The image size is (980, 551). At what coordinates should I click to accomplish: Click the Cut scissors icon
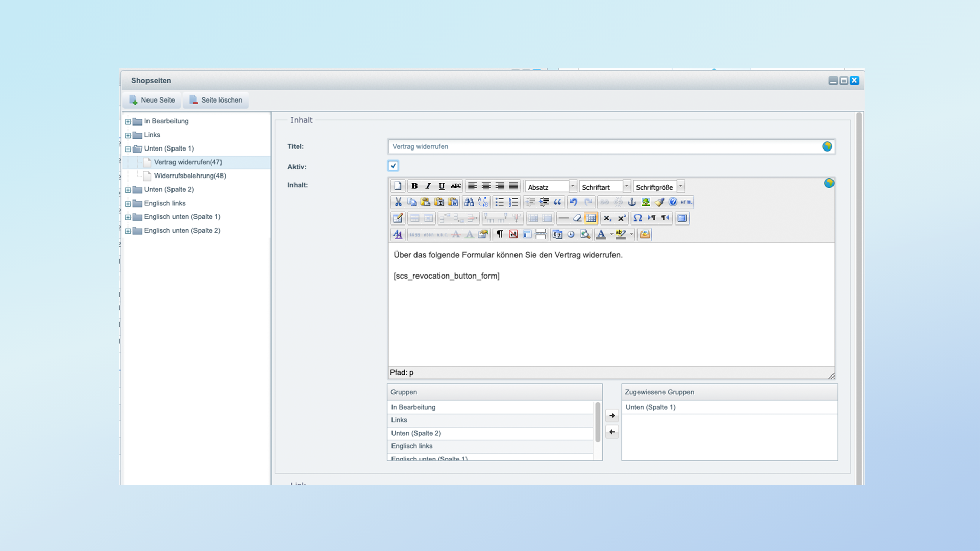pyautogui.click(x=398, y=202)
